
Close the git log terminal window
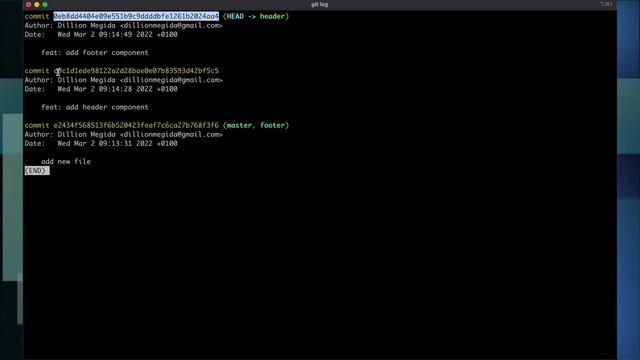[x=29, y=4]
